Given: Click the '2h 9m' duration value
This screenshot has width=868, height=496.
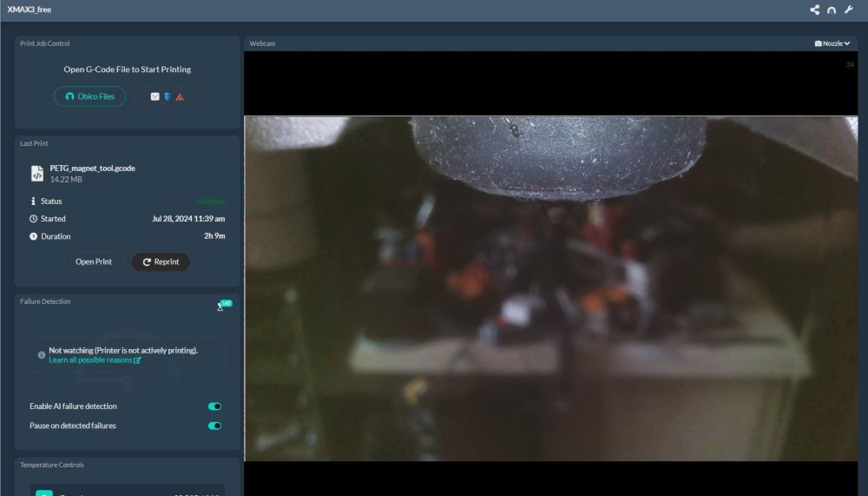Looking at the screenshot, I should coord(214,236).
